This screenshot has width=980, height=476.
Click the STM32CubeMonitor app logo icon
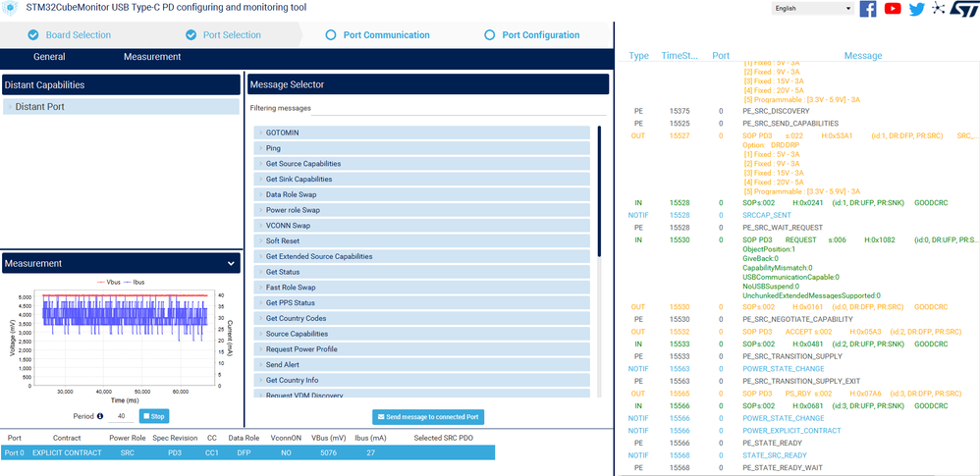(x=11, y=8)
